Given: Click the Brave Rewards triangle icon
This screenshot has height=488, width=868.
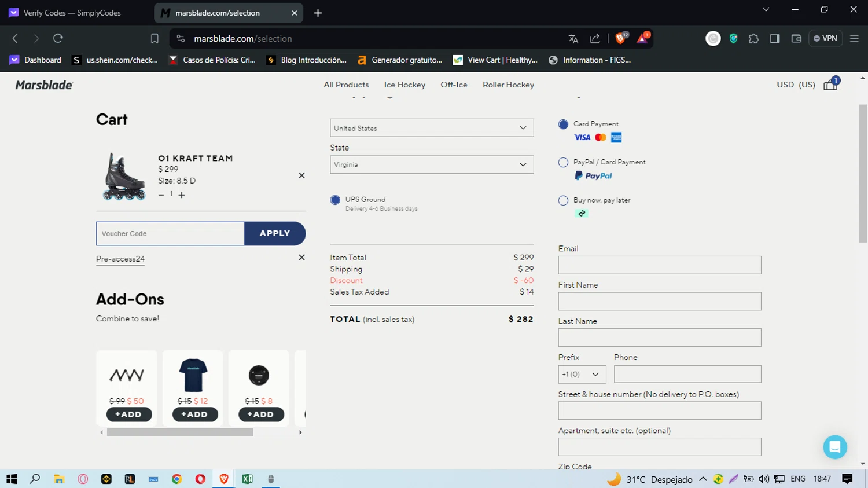Looking at the screenshot, I should 642,38.
